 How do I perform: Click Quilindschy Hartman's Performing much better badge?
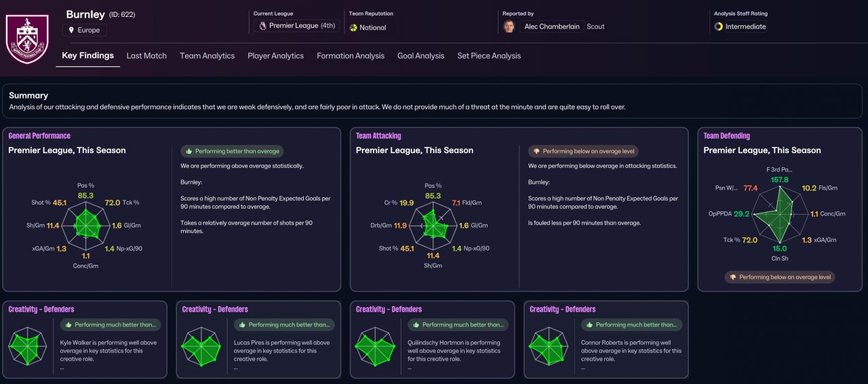(458, 324)
